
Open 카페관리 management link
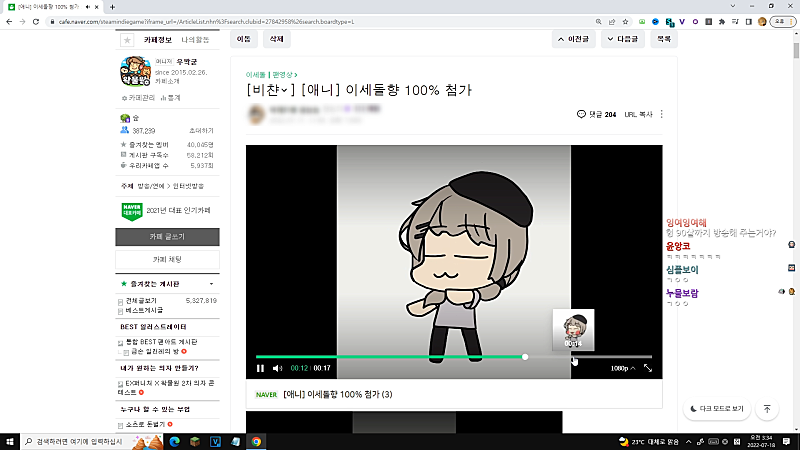pyautogui.click(x=138, y=97)
